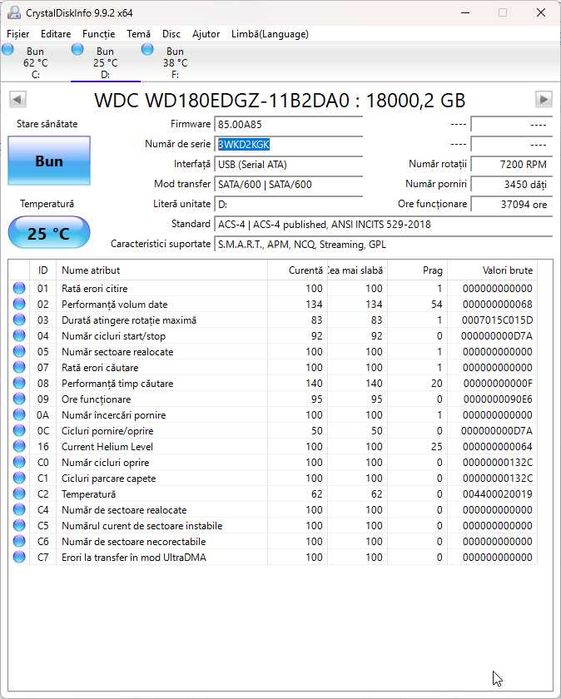Click status orb for C1 Cicluri parcare capete
Screen dimensions: 561x699
coord(19,478)
